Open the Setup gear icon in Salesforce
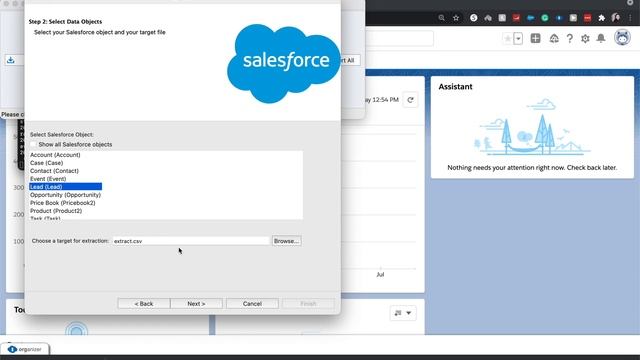This screenshot has height=360, width=640. (x=585, y=38)
